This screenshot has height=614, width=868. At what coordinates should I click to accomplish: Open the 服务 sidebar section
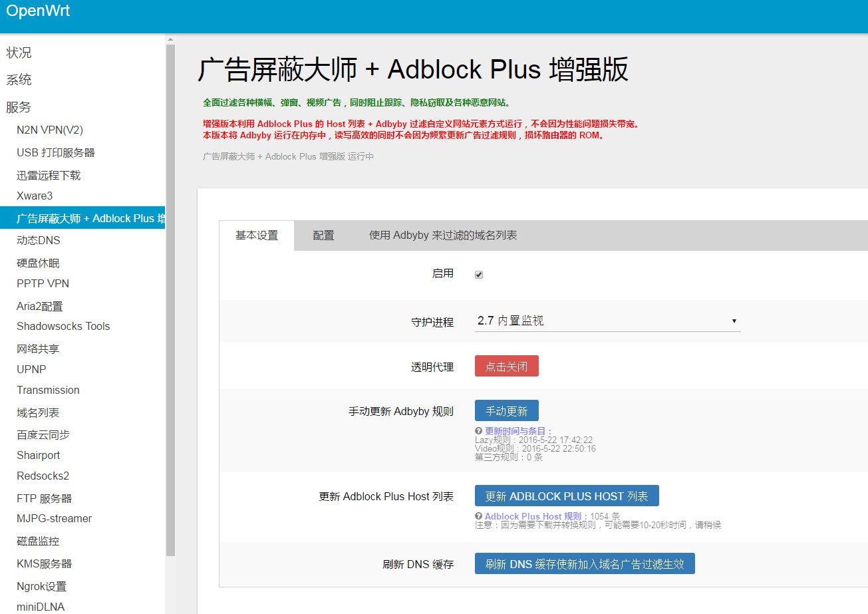[19, 107]
